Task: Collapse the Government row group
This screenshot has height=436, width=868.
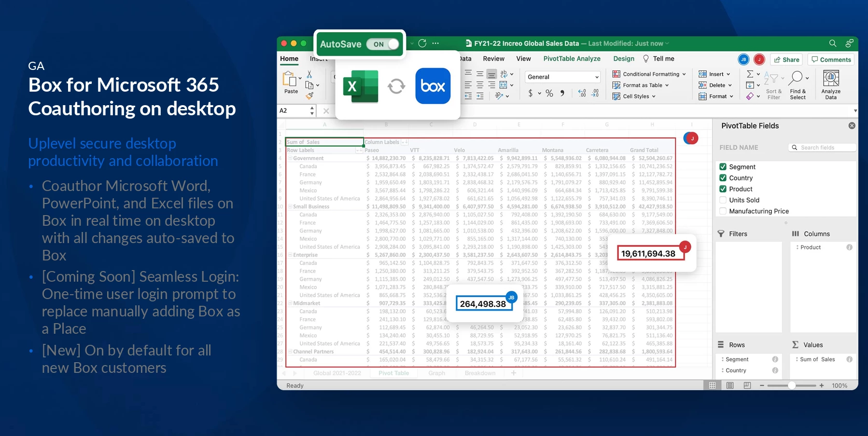Action: pos(290,158)
